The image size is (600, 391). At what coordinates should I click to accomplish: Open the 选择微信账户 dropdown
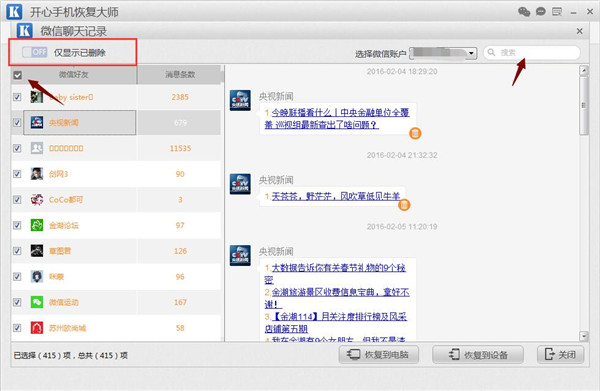point(443,53)
